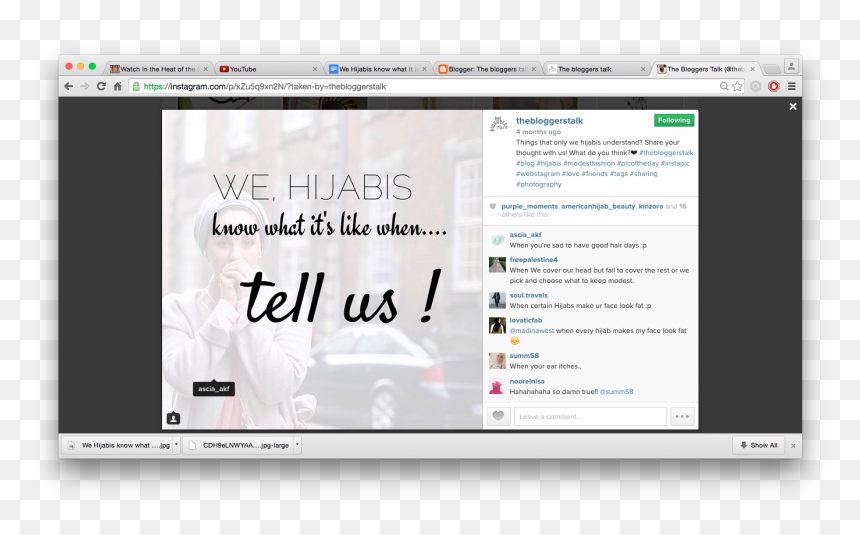
Task: Click the red extension icon in toolbar
Action: 773,86
